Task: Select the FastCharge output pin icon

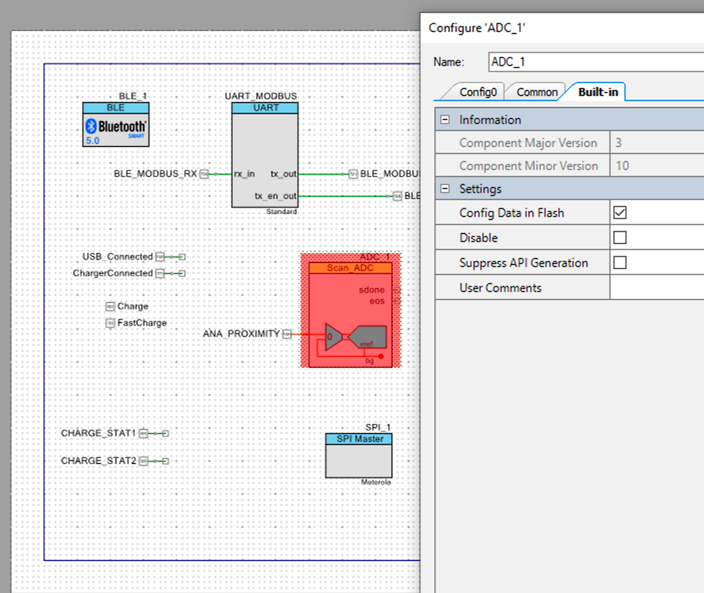Action: tap(110, 323)
